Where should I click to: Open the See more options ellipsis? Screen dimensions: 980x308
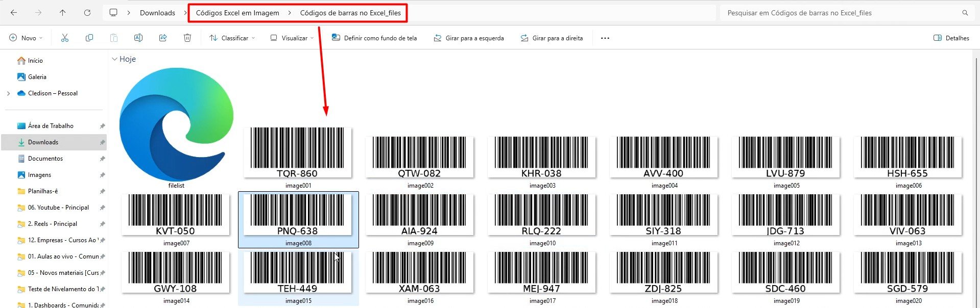tap(605, 38)
